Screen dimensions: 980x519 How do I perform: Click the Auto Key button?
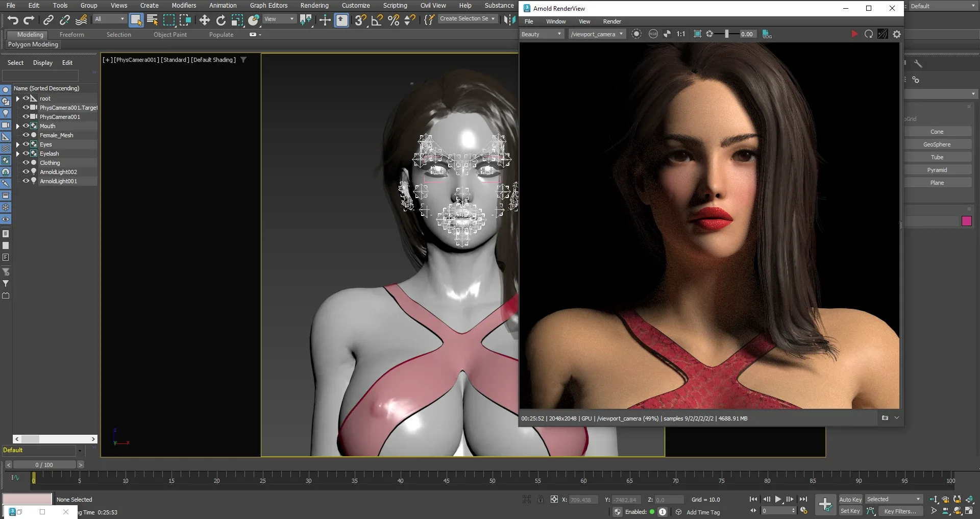pyautogui.click(x=850, y=500)
